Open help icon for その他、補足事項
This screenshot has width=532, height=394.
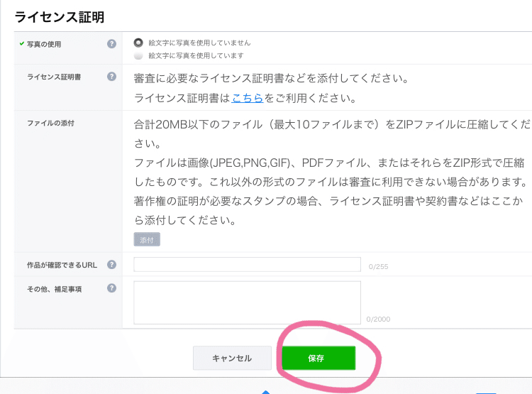[111, 288]
